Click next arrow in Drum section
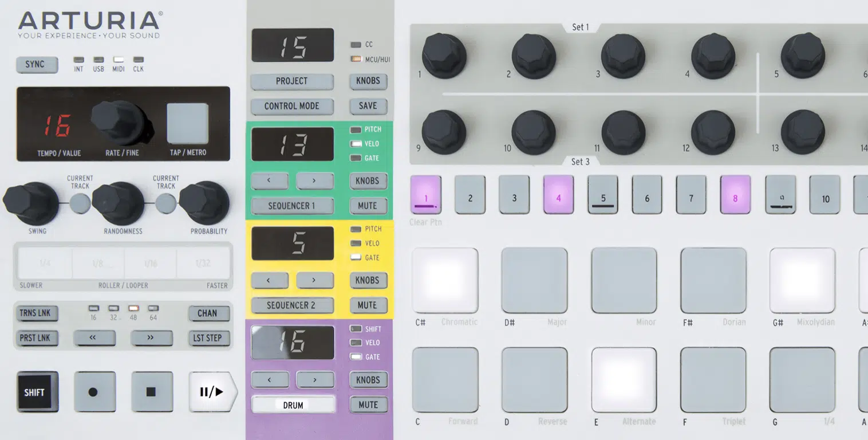The width and height of the screenshot is (868, 440). [x=315, y=380]
